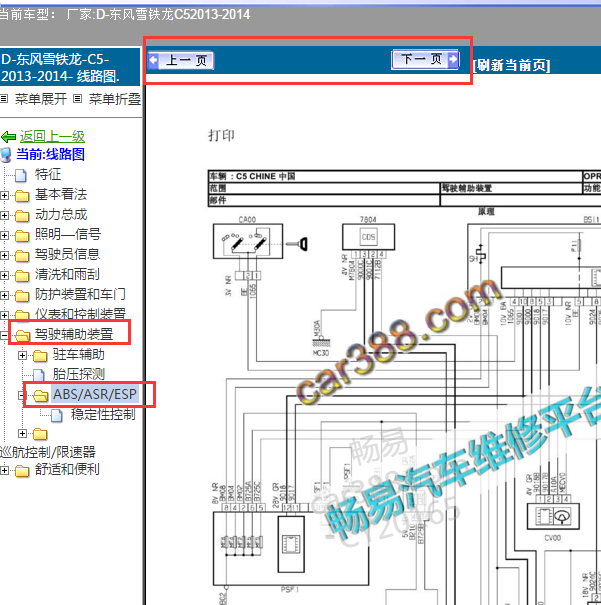Expand the 防护装置和车门 folder

4,296
